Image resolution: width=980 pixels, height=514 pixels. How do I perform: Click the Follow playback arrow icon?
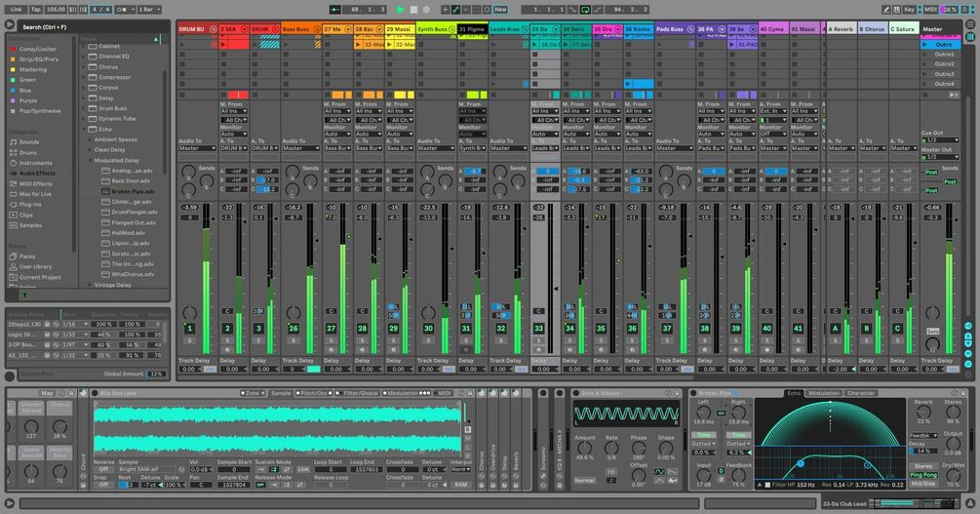click(x=335, y=10)
